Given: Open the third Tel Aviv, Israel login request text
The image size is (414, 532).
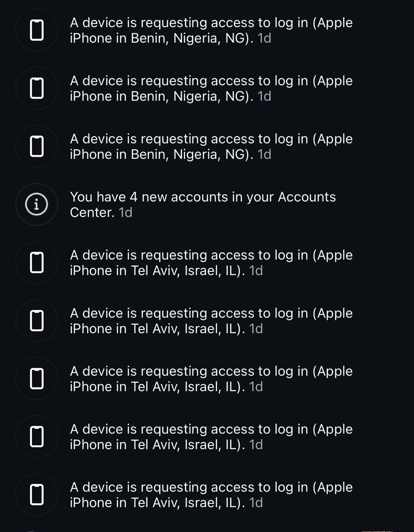Looking at the screenshot, I should (x=211, y=379).
